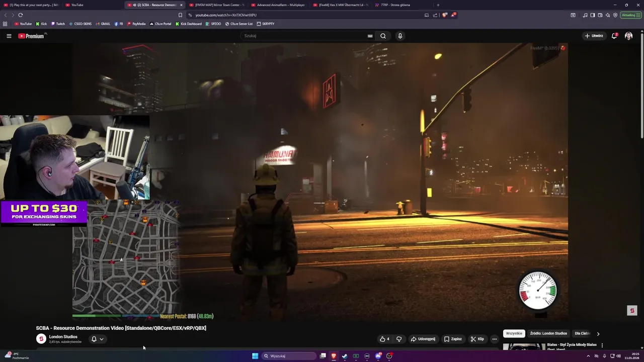This screenshot has width=644, height=362.
Task: Switch to Advanced Animalfarm tab
Action: click(x=278, y=5)
